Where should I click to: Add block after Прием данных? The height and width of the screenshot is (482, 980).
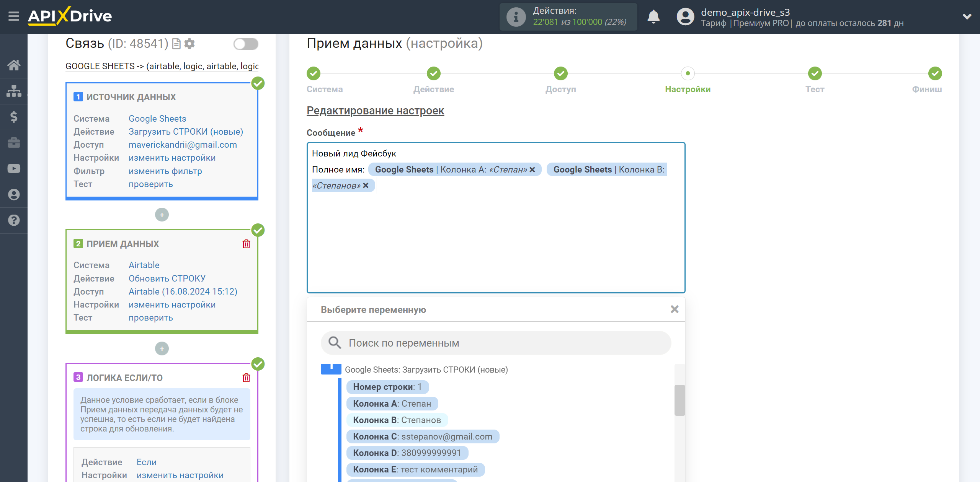click(162, 348)
